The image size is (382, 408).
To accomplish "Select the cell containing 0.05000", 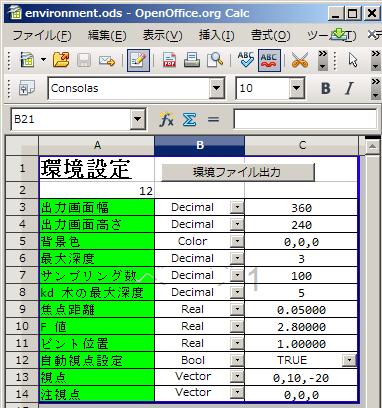I will 301,310.
